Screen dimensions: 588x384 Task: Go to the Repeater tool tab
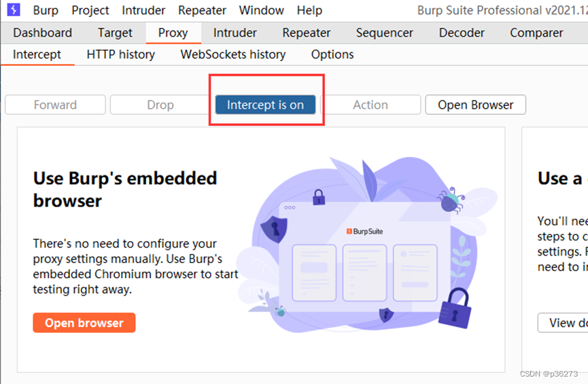[x=307, y=33]
